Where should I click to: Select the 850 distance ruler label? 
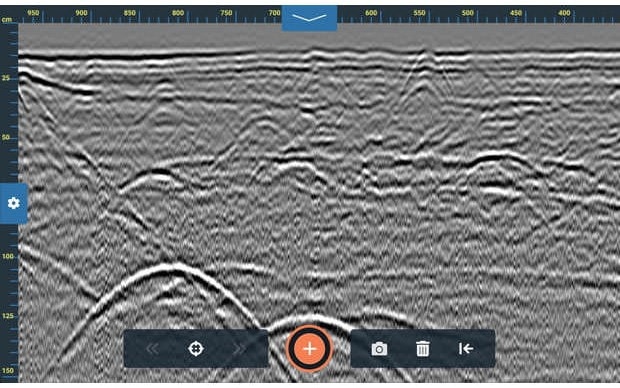point(130,13)
